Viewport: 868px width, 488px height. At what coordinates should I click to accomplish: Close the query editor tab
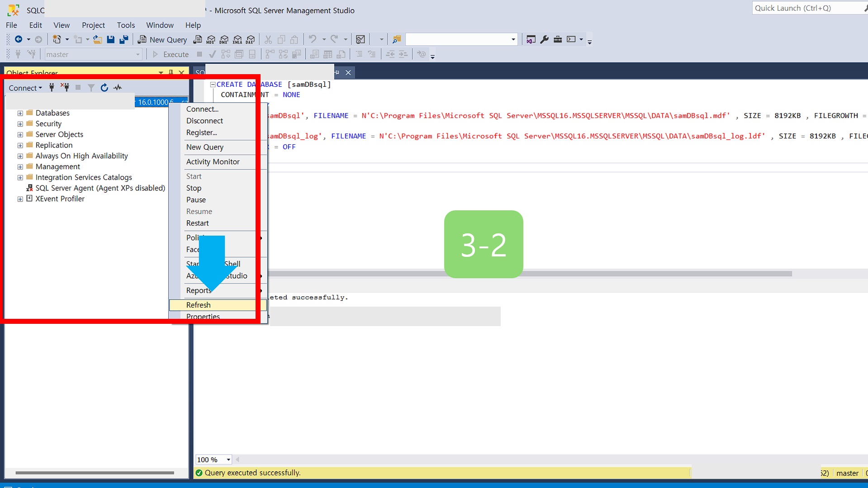tap(348, 72)
